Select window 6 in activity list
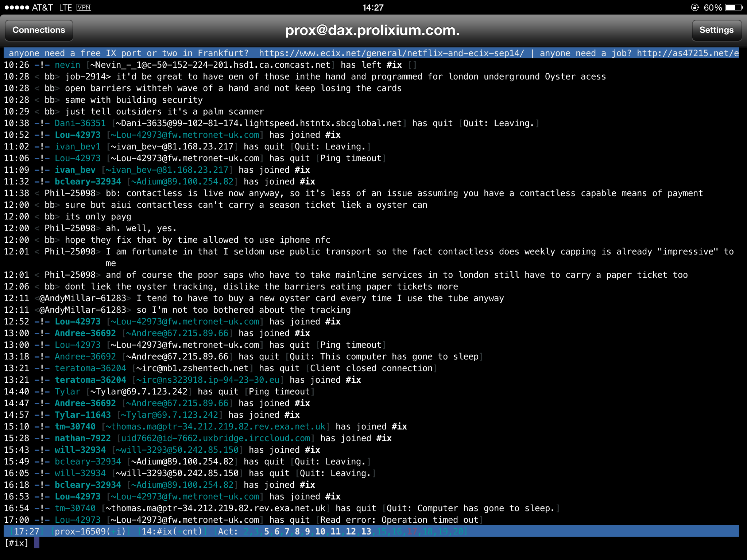 (277, 532)
